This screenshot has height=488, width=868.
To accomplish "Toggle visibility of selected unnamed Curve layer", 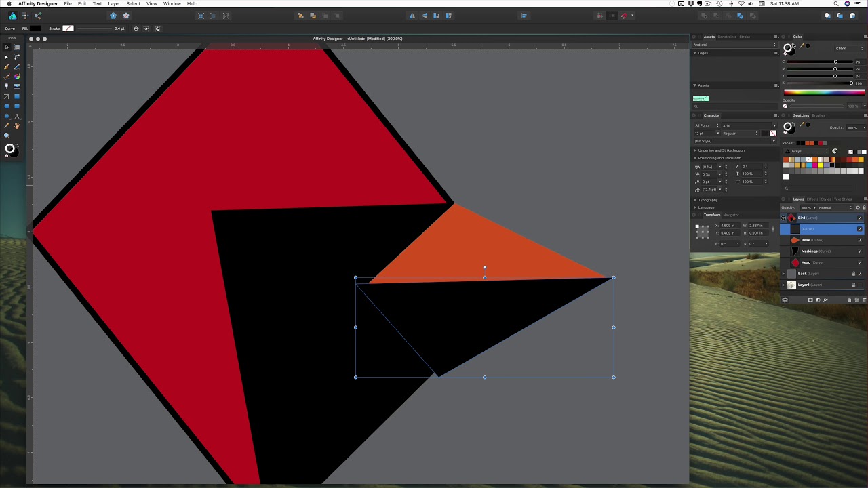I will coord(860,229).
